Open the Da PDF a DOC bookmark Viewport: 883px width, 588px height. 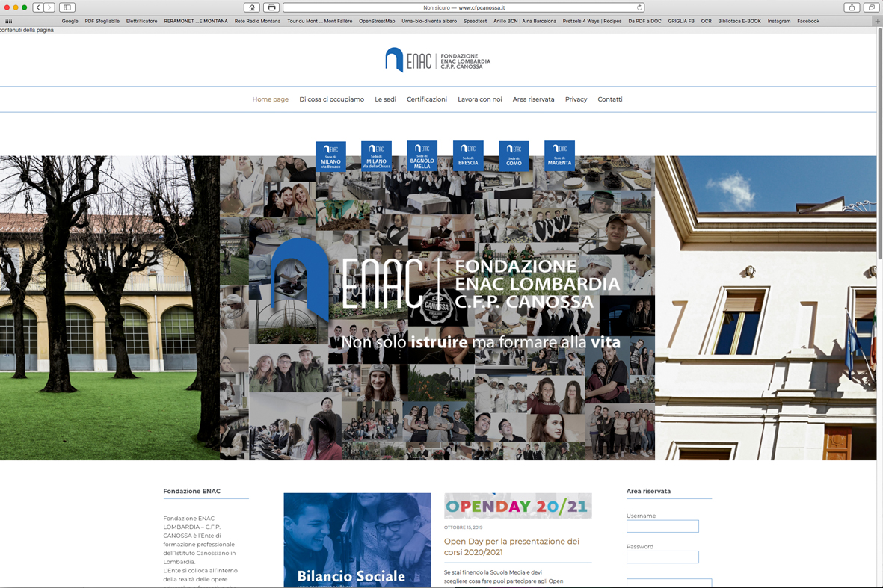(644, 21)
